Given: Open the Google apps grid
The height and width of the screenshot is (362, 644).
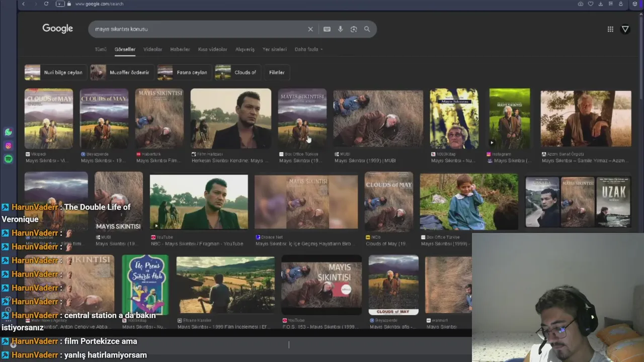Looking at the screenshot, I should [610, 29].
